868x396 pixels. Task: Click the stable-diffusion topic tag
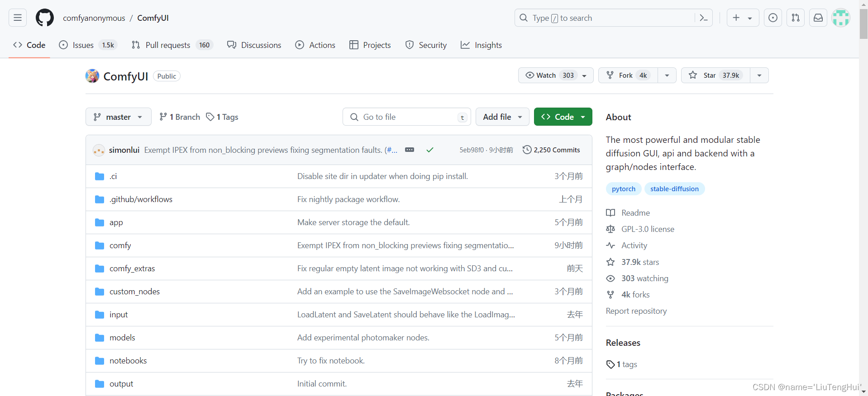click(674, 189)
